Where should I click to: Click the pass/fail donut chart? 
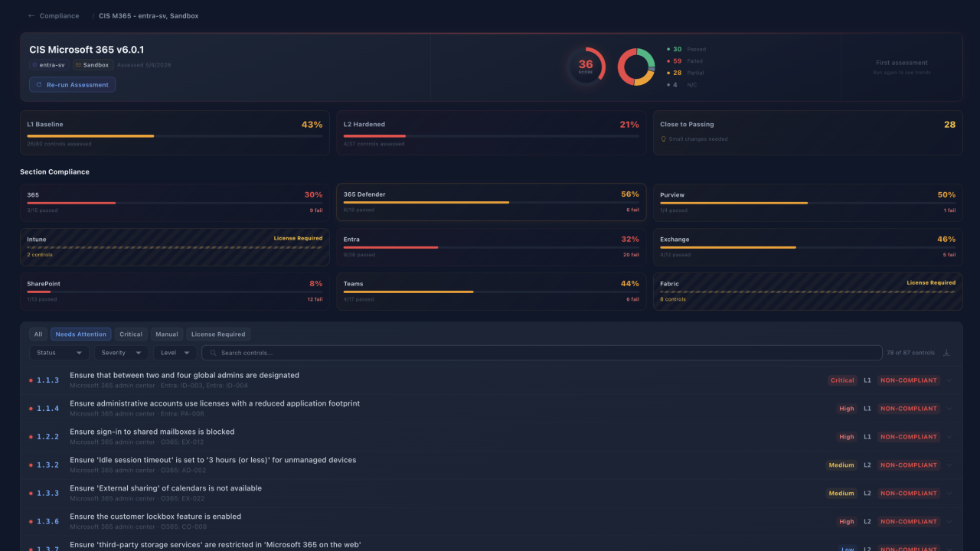pos(636,67)
